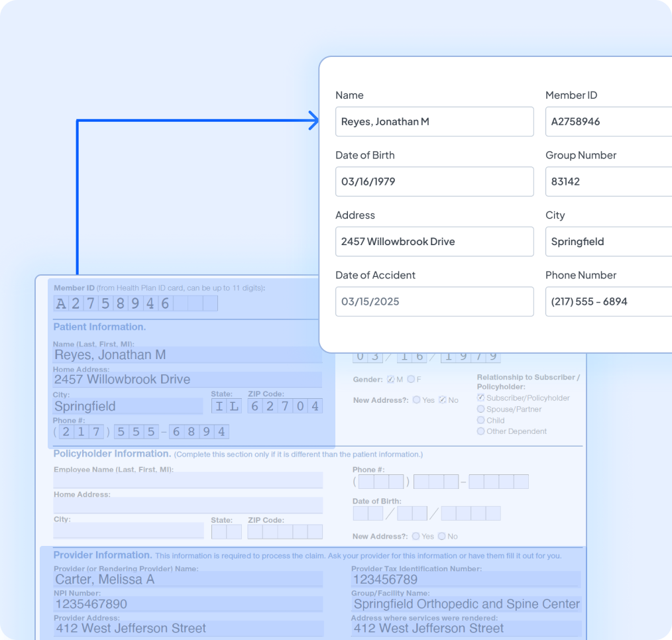672x640 pixels.
Task: Select the Other Dependent relationship option
Action: 481,431
